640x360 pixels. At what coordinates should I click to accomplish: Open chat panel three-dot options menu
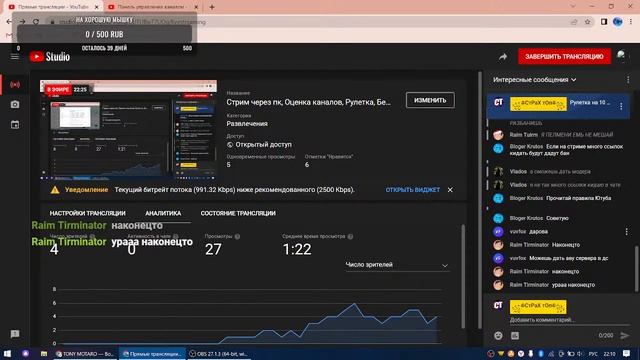pyautogui.click(x=628, y=80)
